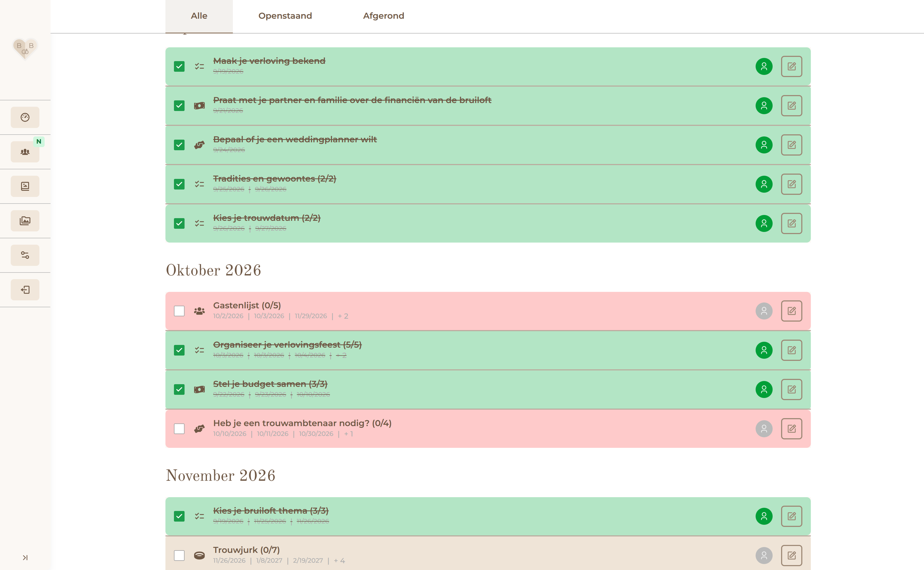Open the 'Trouwjurk (0/7)' task title

point(246,550)
